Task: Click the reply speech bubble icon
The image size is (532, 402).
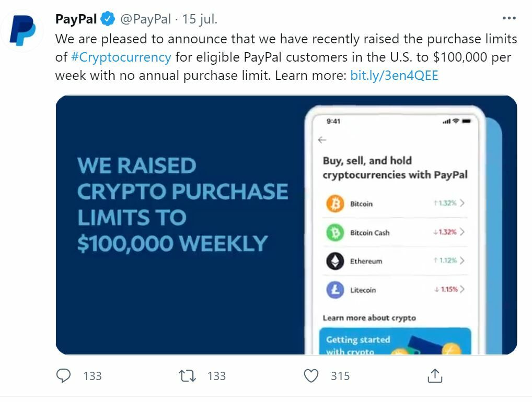Action: tap(64, 375)
